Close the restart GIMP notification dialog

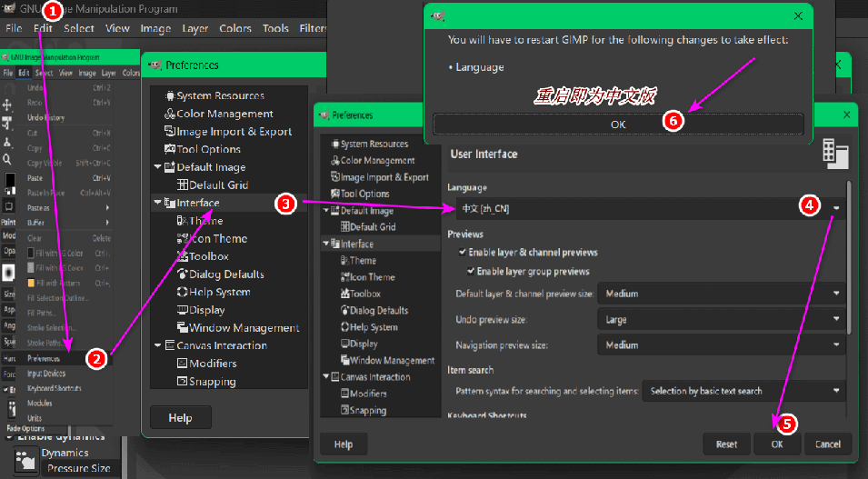[798, 16]
